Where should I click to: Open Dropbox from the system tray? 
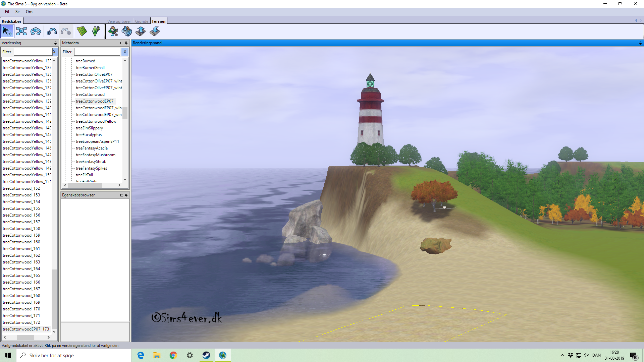point(571,355)
